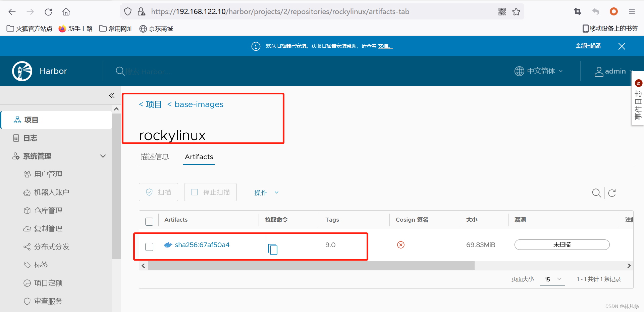
Task: Open the 移动设备上的书签 folder
Action: pos(610,29)
